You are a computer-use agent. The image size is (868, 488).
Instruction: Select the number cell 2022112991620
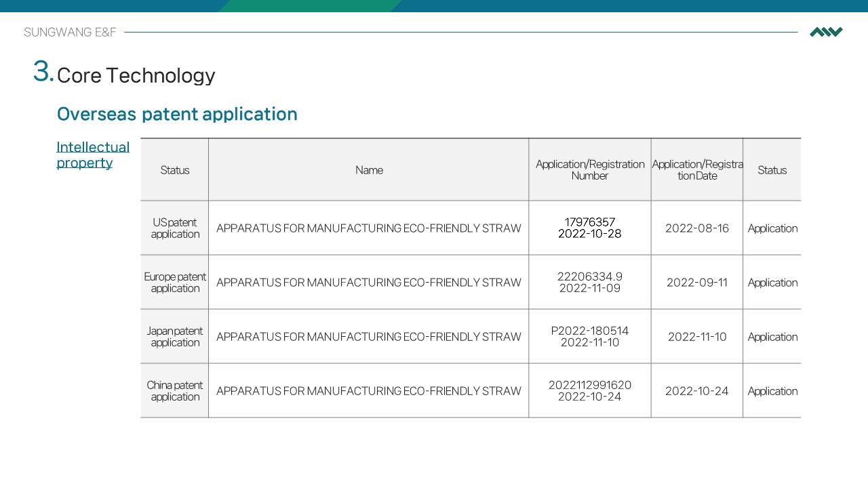click(590, 391)
